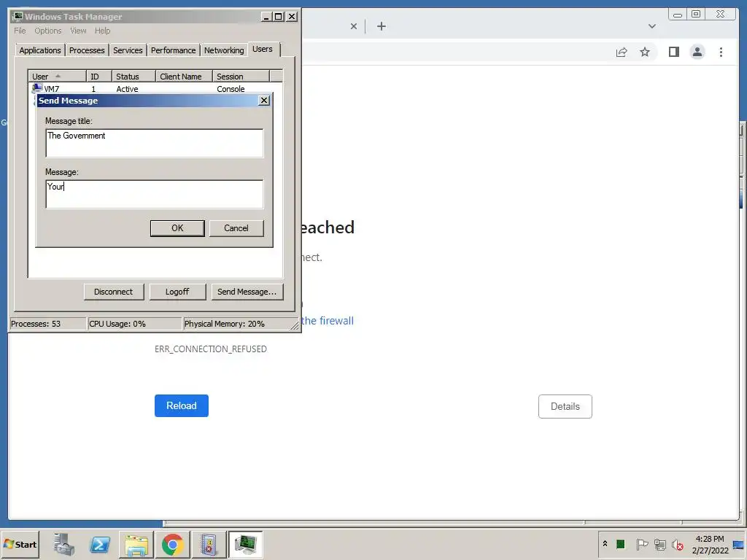Image resolution: width=747 pixels, height=560 pixels.
Task: Open a new Chrome tab
Action: [382, 26]
